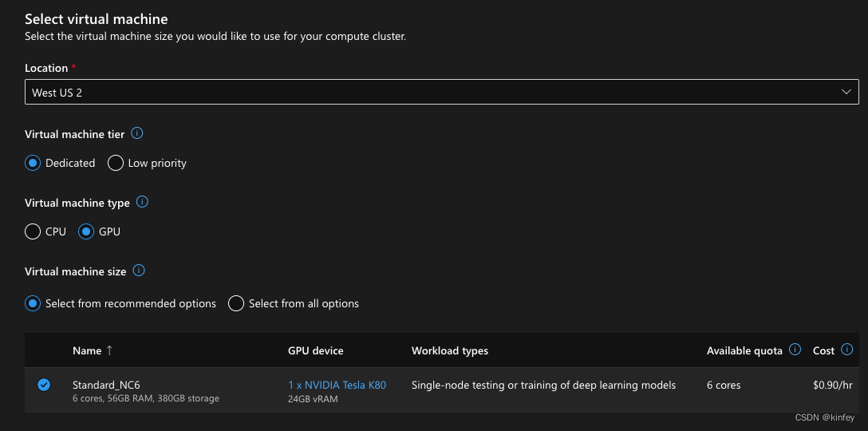Click the Cost column header
The width and height of the screenshot is (868, 431).
823,350
